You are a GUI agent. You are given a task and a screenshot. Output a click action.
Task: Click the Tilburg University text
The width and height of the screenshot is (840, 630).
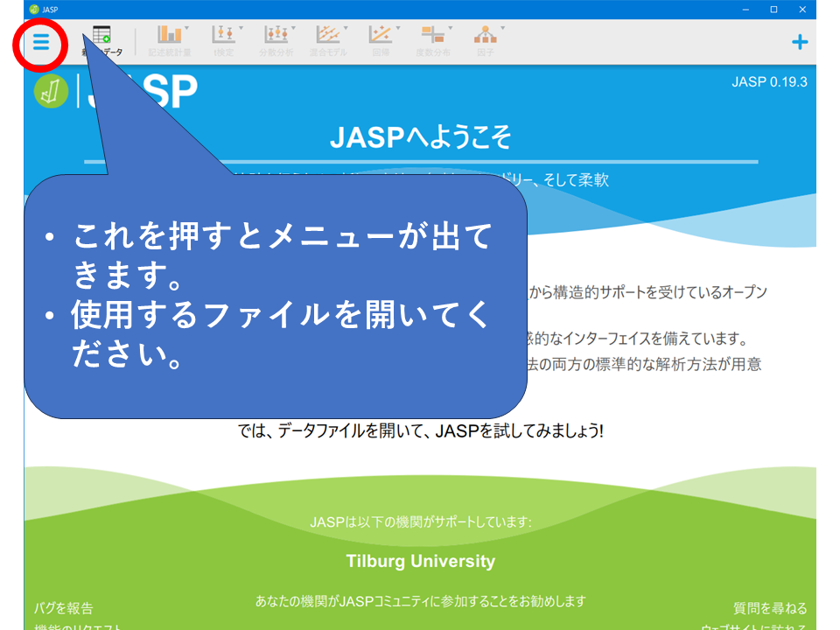click(421, 561)
